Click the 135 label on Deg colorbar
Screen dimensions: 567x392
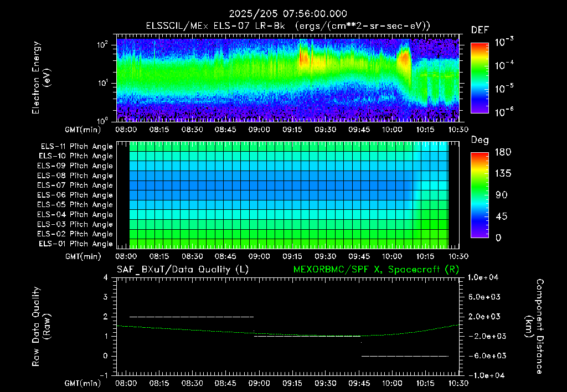point(503,174)
